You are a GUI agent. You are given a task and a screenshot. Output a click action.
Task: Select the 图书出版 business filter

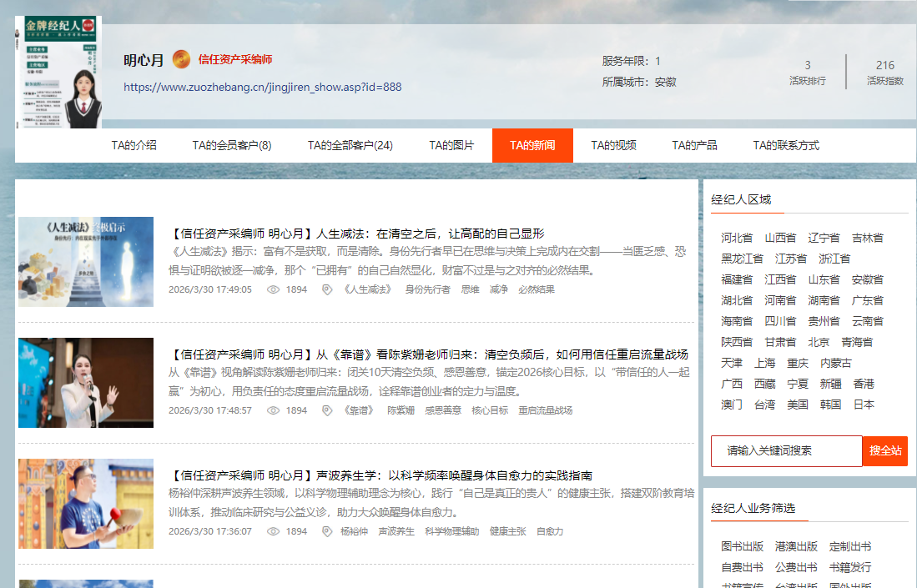coord(742,546)
